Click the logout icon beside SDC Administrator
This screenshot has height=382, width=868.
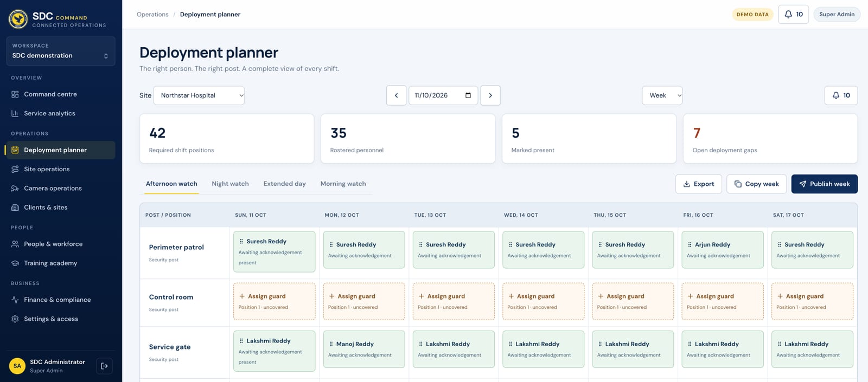click(x=104, y=366)
